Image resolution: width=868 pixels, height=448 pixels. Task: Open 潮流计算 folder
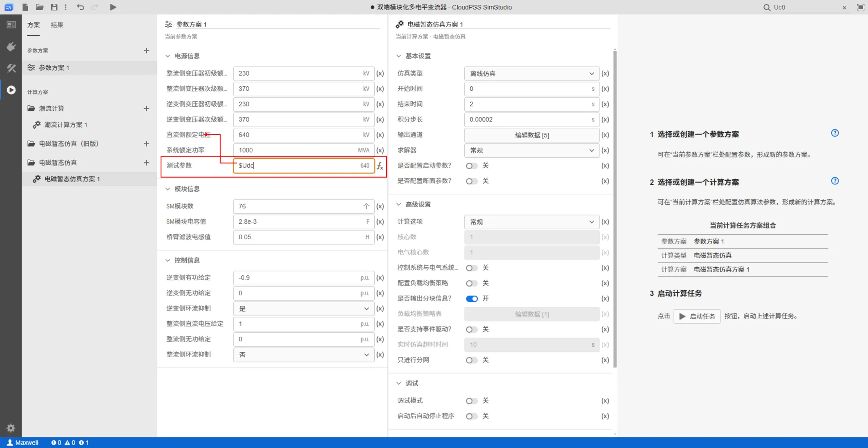pyautogui.click(x=46, y=108)
